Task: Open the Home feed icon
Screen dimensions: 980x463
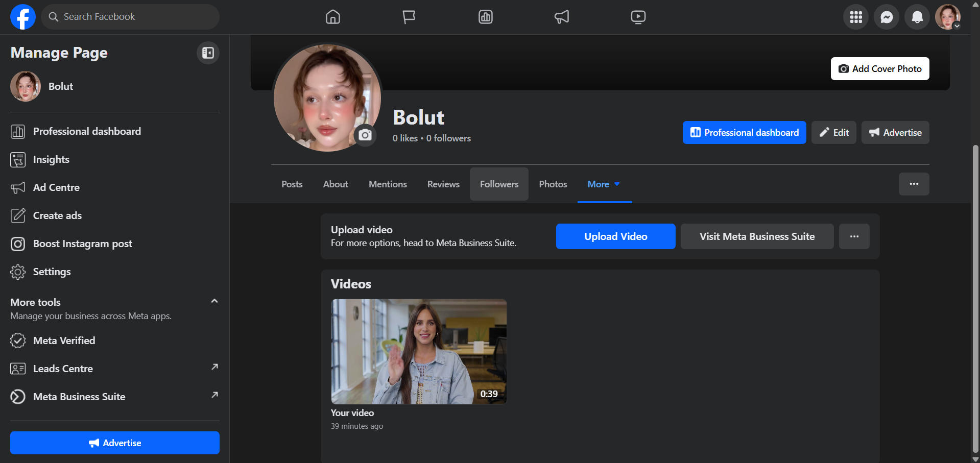Action: click(333, 17)
